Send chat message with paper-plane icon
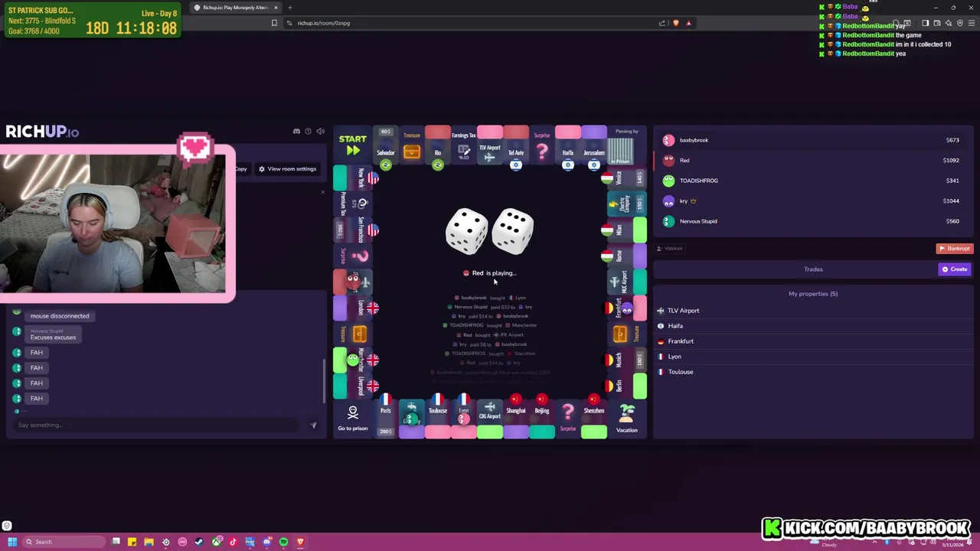 coord(313,425)
